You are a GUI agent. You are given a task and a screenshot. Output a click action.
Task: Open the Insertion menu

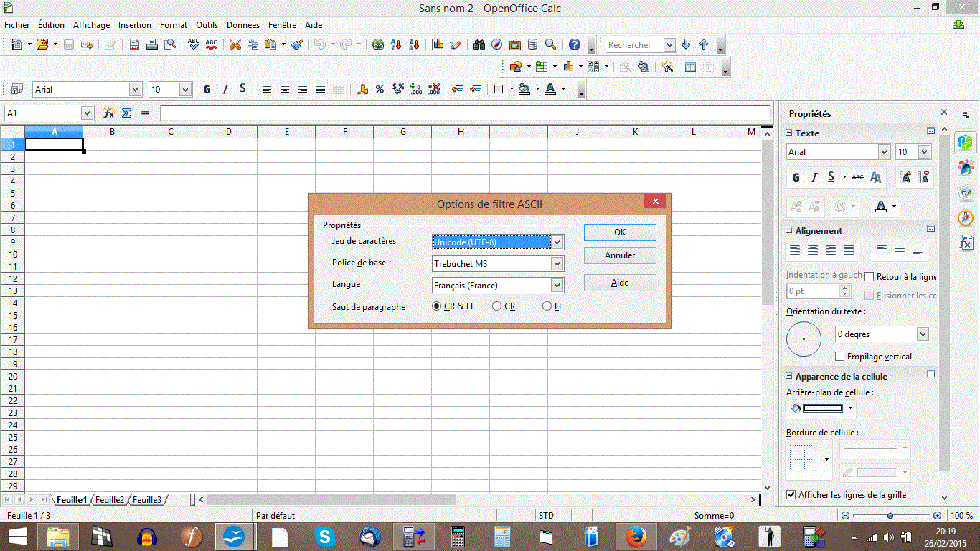135,25
